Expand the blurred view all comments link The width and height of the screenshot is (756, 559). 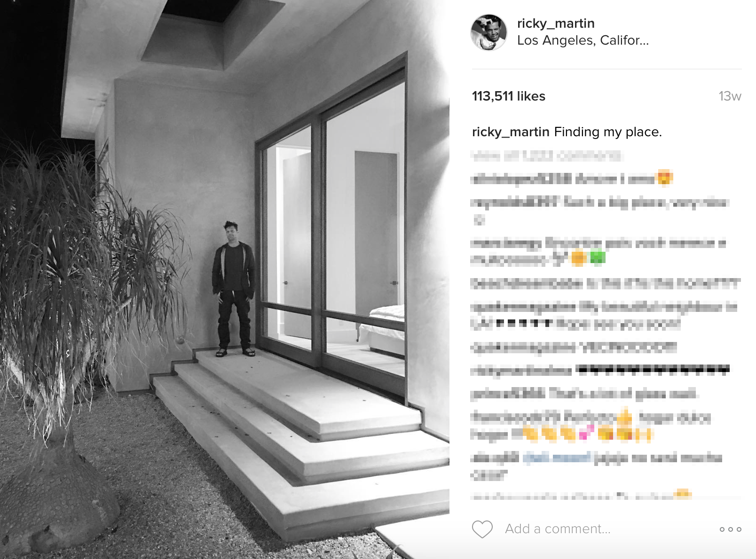tap(547, 155)
